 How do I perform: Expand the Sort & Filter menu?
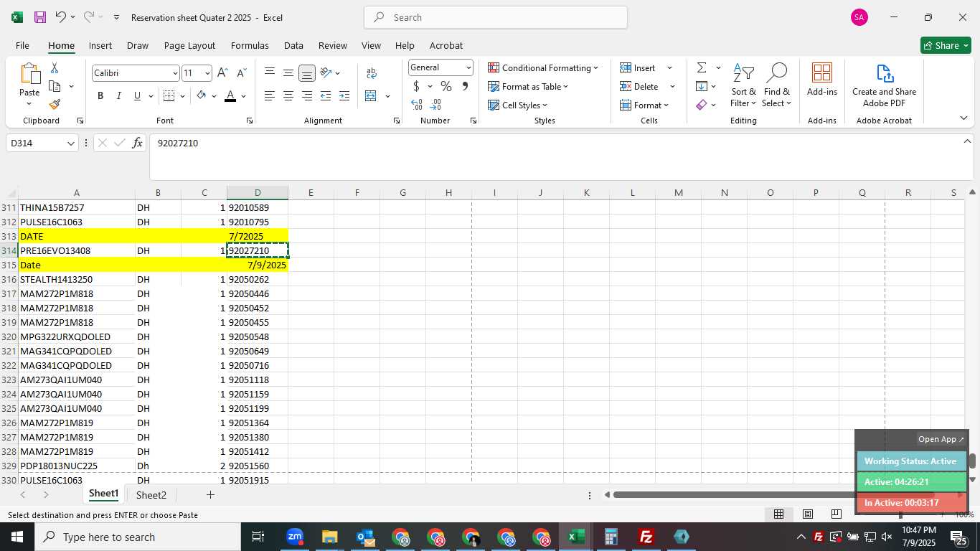[743, 85]
